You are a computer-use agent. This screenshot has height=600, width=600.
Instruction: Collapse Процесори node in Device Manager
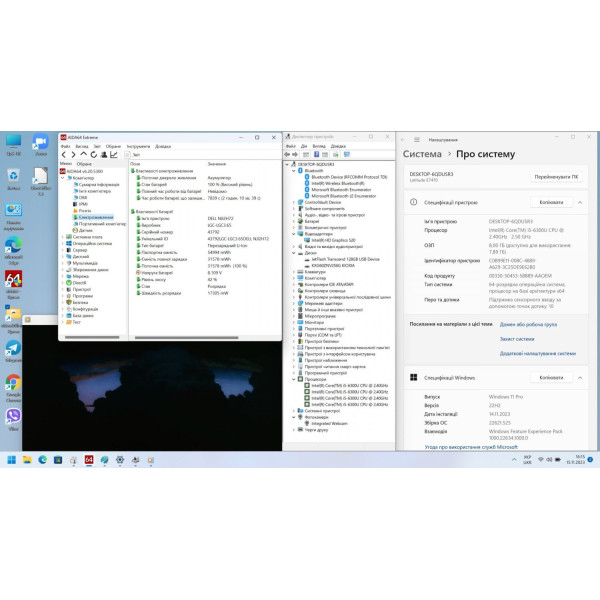294,379
